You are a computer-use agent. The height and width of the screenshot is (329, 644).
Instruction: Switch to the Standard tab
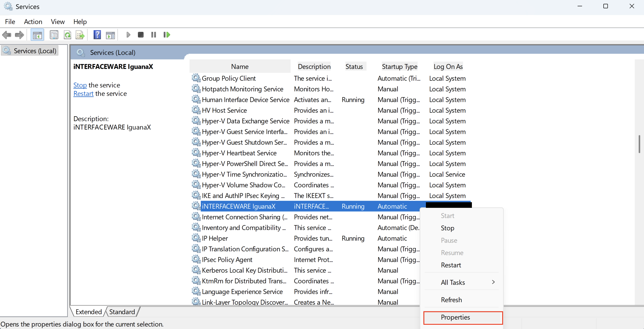(x=122, y=312)
